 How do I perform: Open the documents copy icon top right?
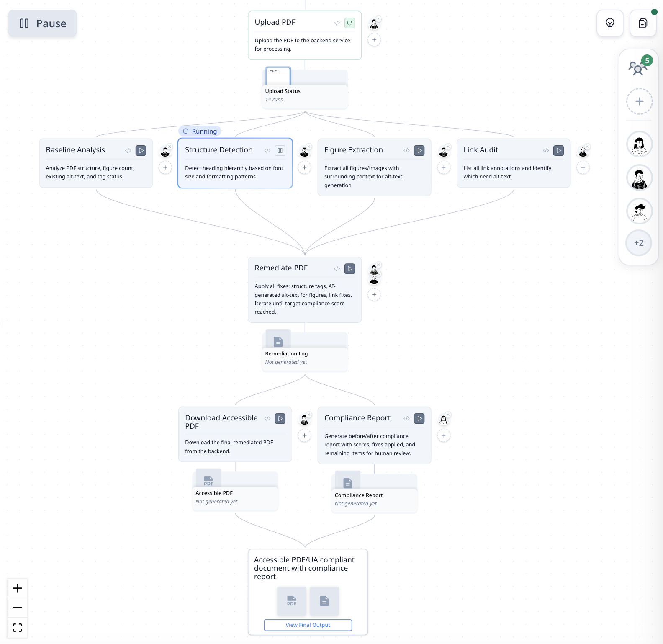(x=642, y=23)
